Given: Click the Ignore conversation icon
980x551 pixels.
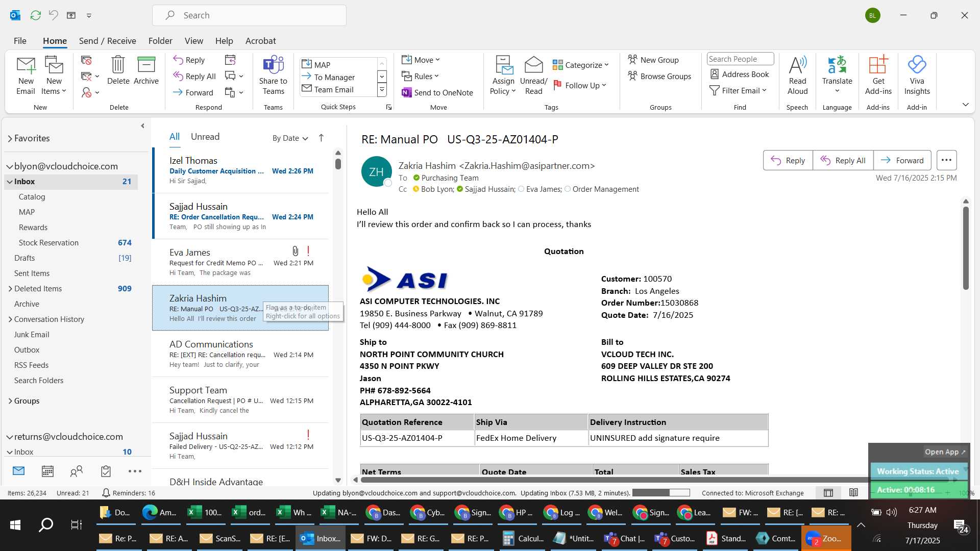Looking at the screenshot, I should click(x=86, y=60).
